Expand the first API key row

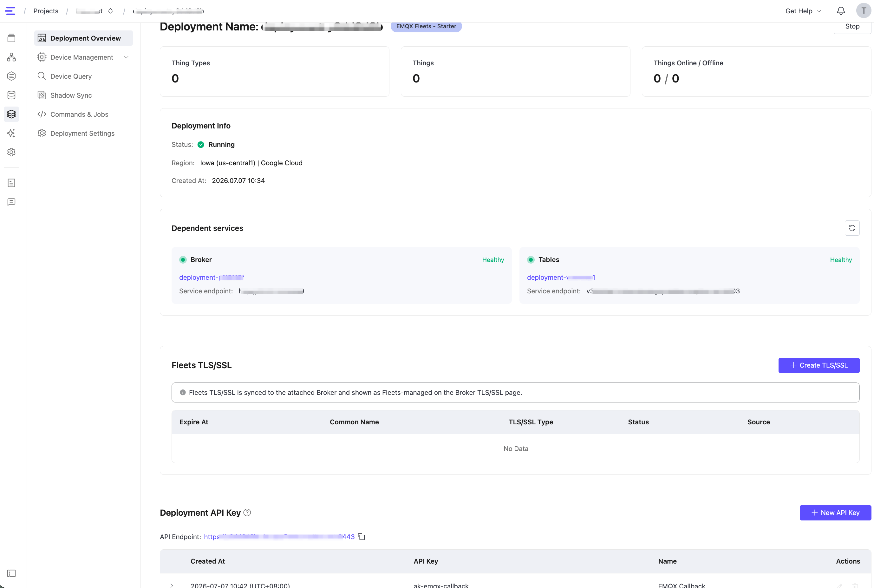tap(172, 585)
